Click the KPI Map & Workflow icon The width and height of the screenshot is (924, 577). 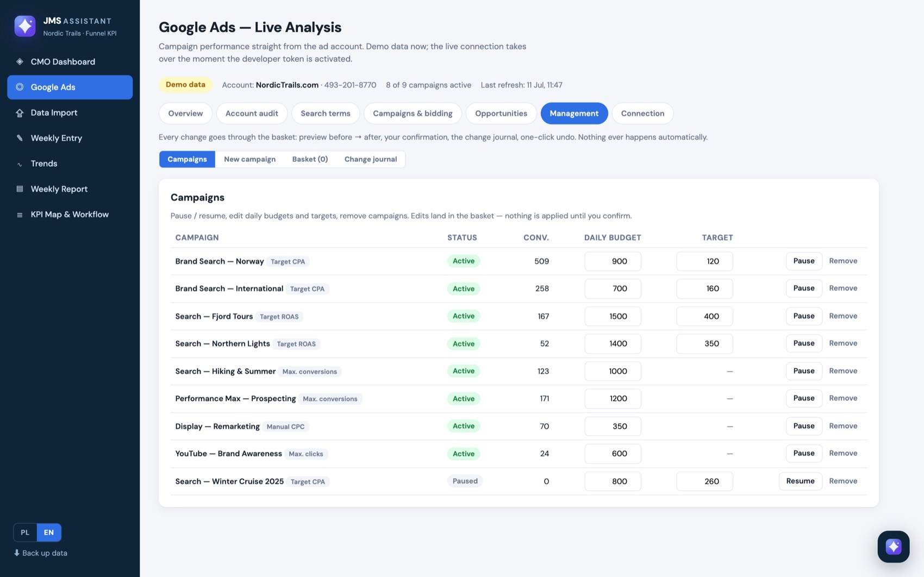20,215
